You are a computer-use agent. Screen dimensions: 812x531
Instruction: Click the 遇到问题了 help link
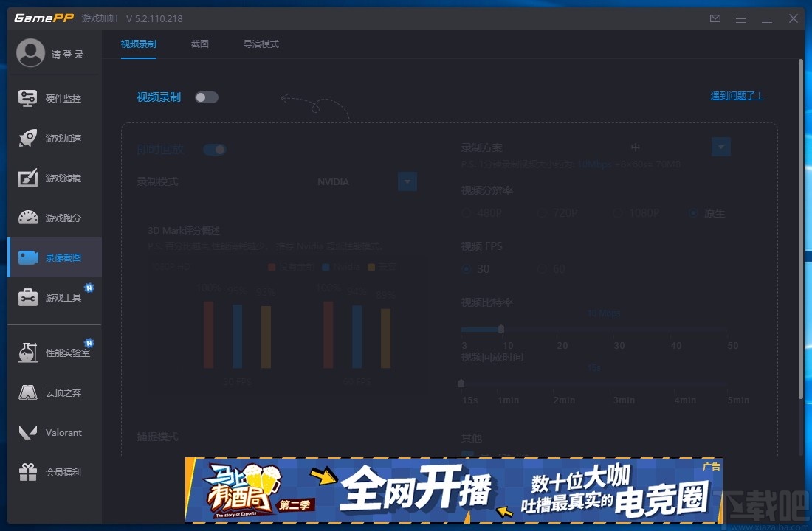[736, 96]
